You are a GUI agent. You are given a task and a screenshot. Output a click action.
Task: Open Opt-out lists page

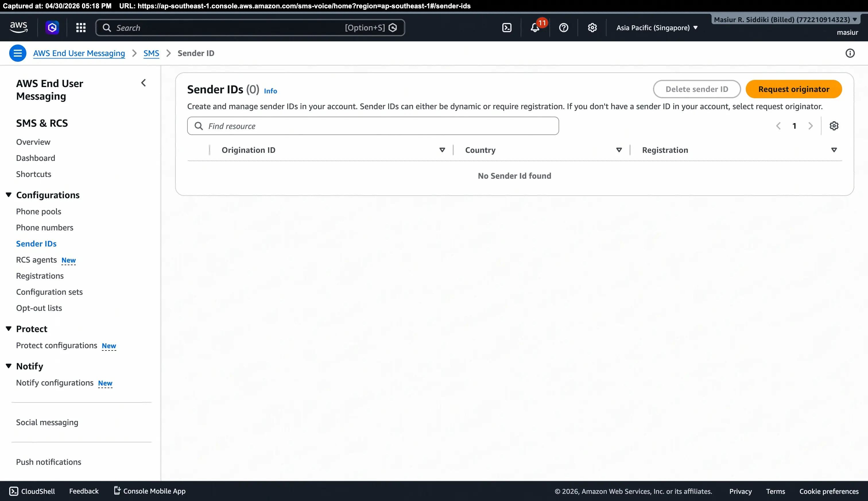[x=39, y=308]
